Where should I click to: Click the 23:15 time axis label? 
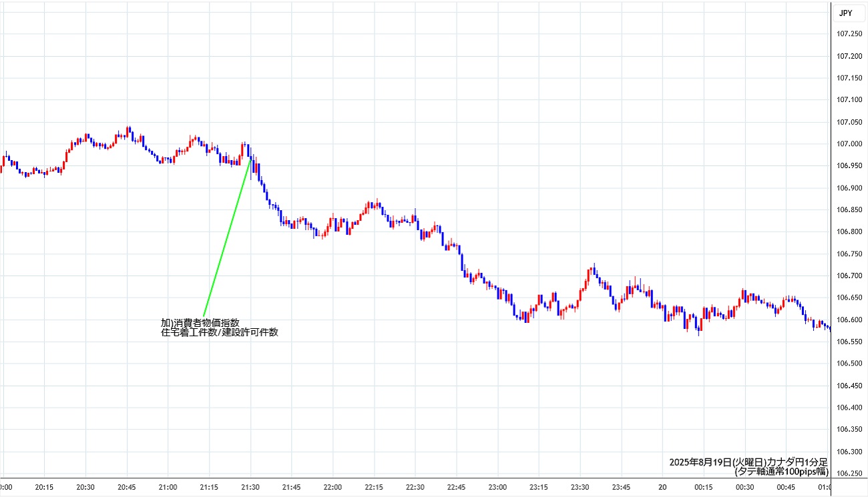click(539, 488)
